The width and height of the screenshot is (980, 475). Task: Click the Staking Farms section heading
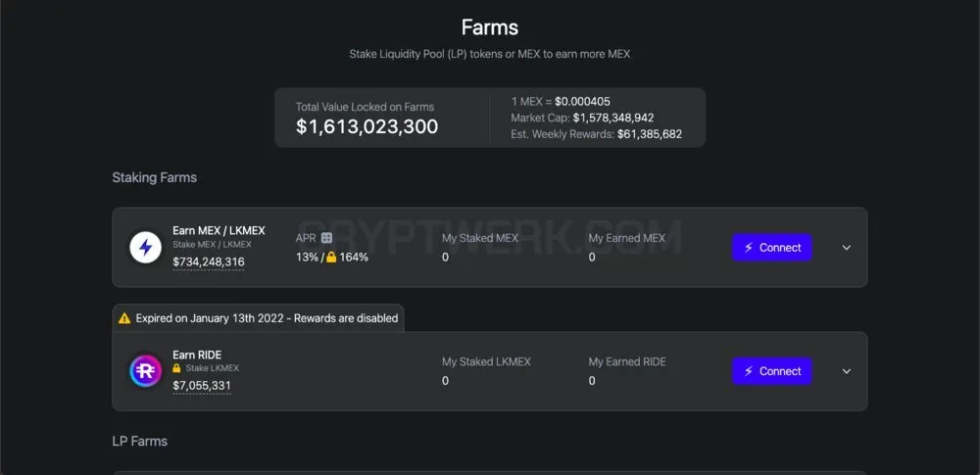pyautogui.click(x=155, y=177)
